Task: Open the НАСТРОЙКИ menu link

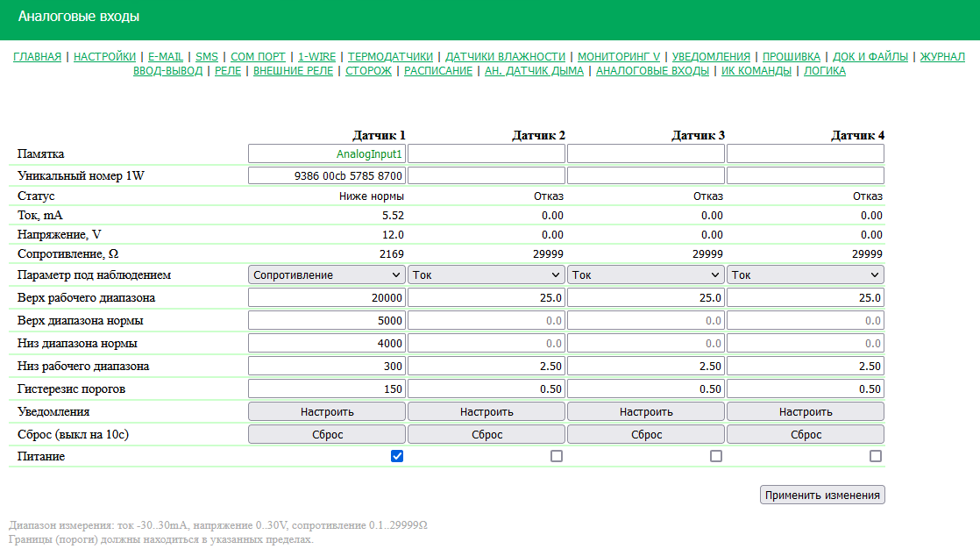Action: (104, 57)
